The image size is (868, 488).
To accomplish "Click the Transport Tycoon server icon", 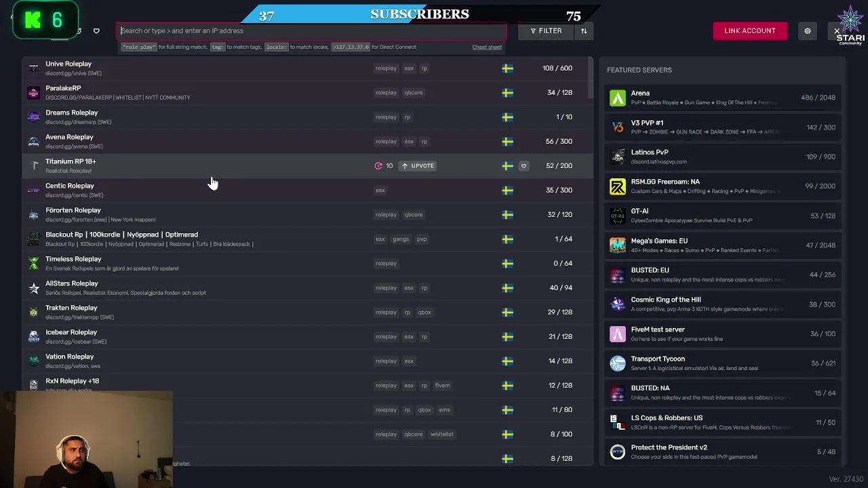I will (617, 363).
